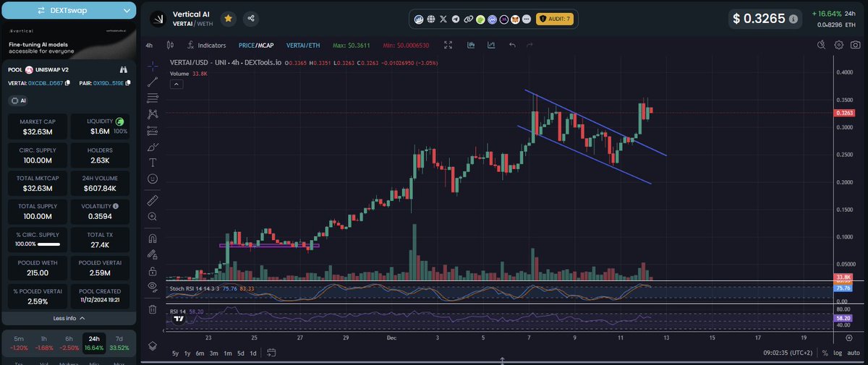
Task: Click the AI category tag
Action: coord(19,100)
